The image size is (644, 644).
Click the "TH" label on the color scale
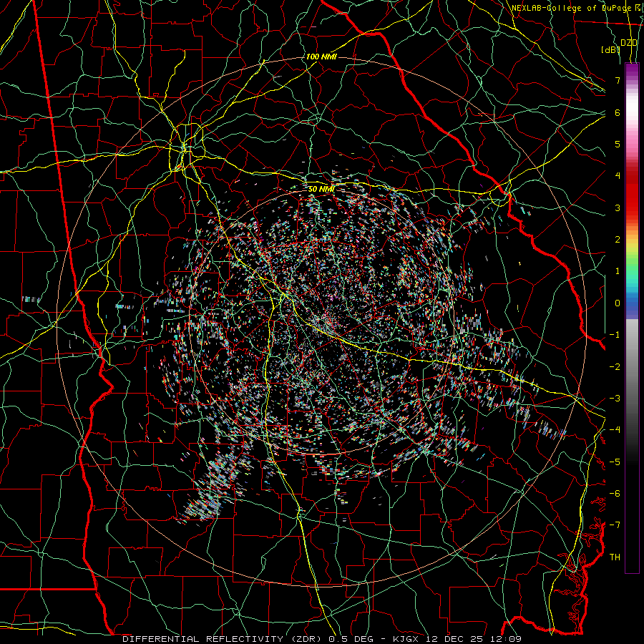[615, 557]
